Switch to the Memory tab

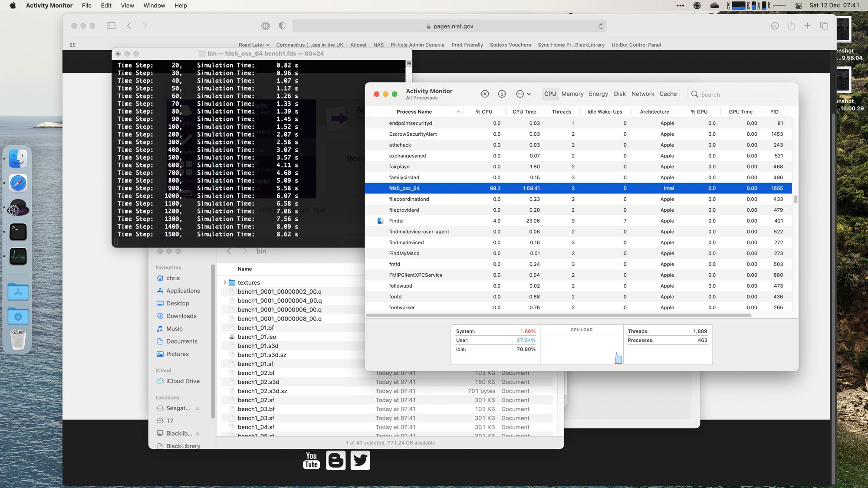point(572,94)
